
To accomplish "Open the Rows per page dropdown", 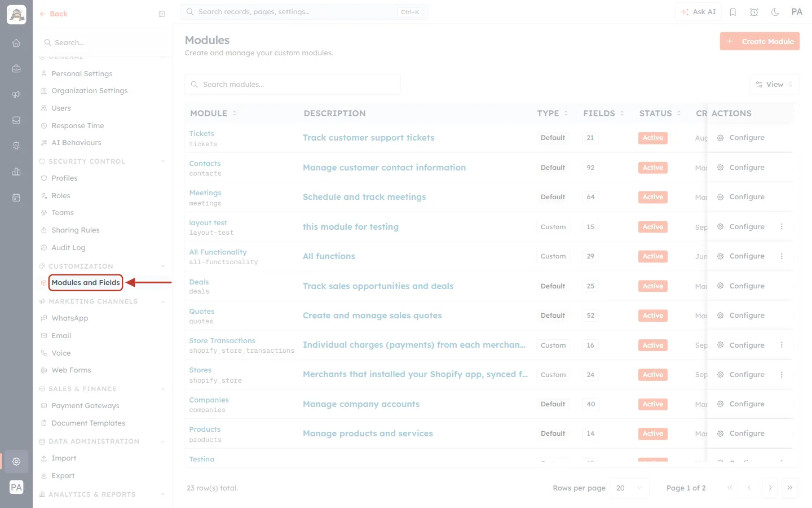I will [630, 488].
